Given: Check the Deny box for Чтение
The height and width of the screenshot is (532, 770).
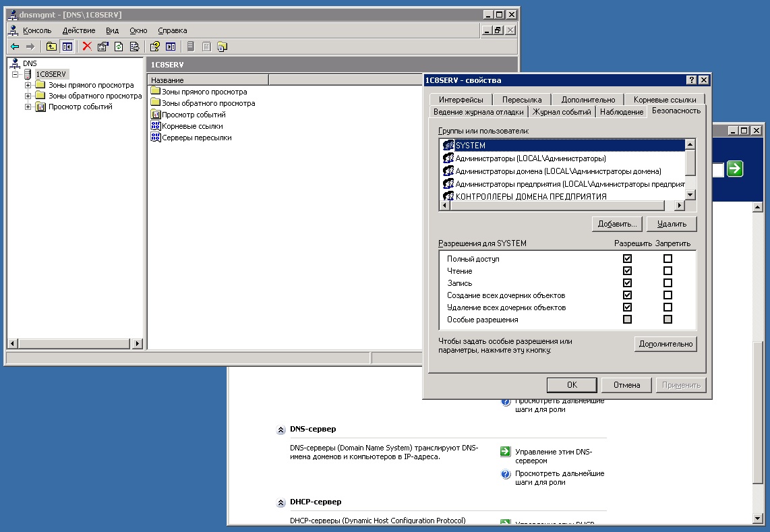Looking at the screenshot, I should click(668, 270).
